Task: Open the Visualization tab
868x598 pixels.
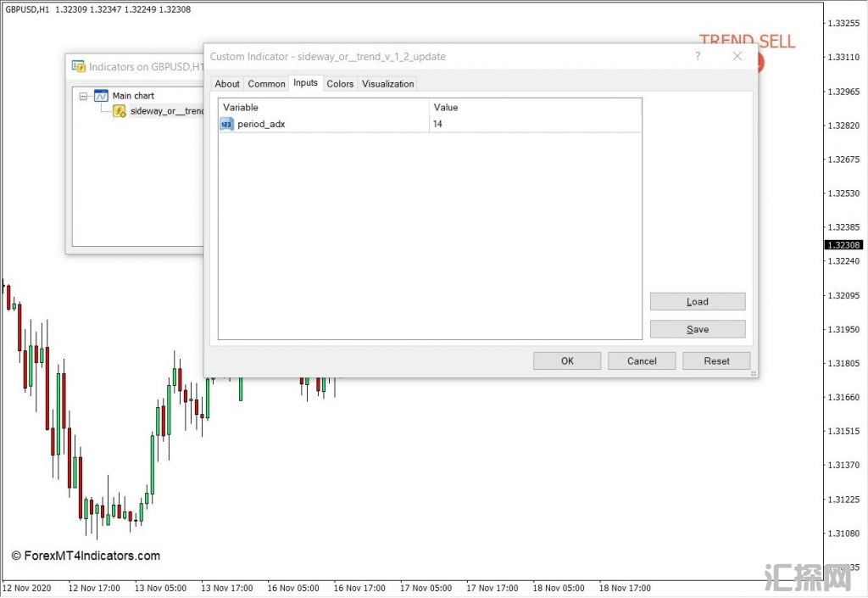Action: pos(387,84)
